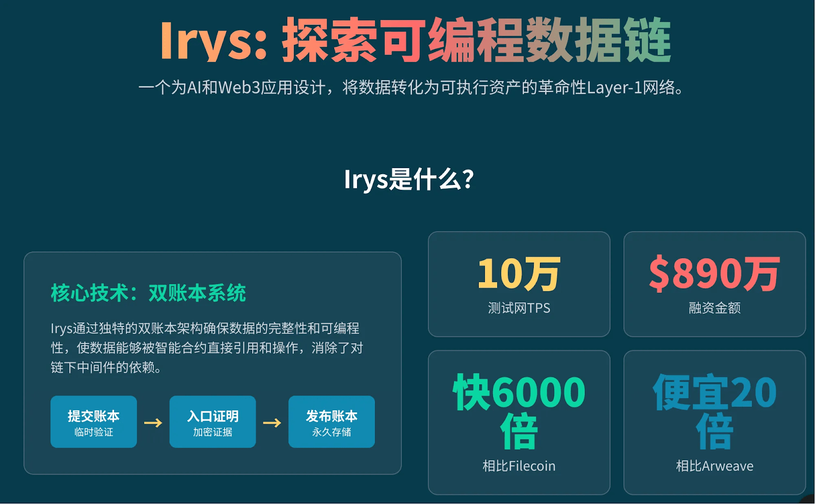Select the 10万 测试网TPS stat card
The image size is (815, 504).
coord(519,284)
